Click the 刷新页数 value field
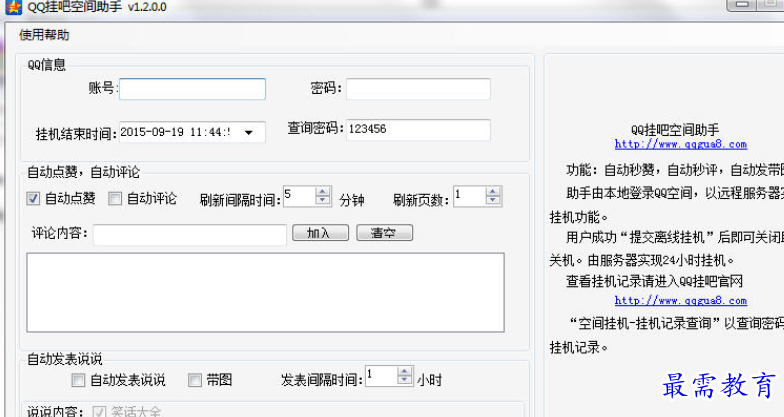The height and width of the screenshot is (417, 784). (x=470, y=196)
